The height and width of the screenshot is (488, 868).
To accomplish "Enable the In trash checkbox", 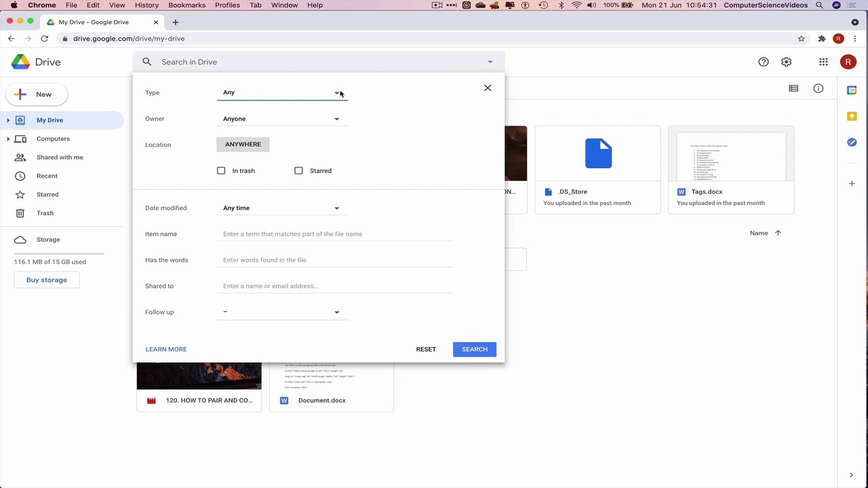I will point(221,171).
